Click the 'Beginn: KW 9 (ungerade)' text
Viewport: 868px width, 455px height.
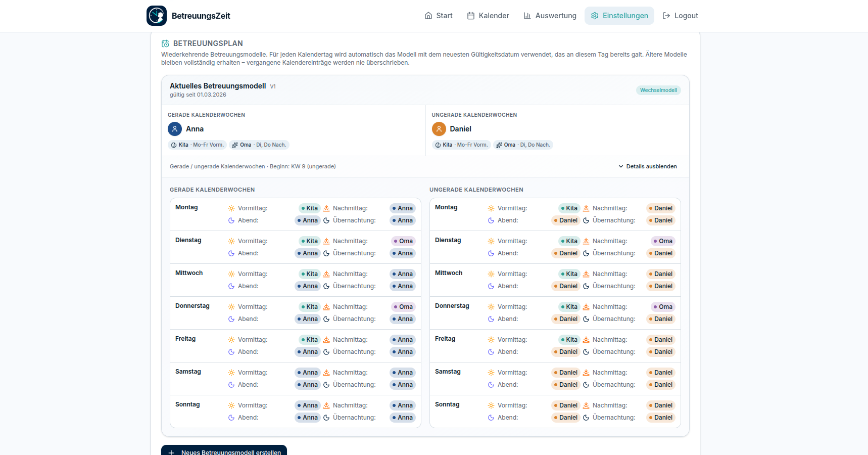(x=303, y=166)
